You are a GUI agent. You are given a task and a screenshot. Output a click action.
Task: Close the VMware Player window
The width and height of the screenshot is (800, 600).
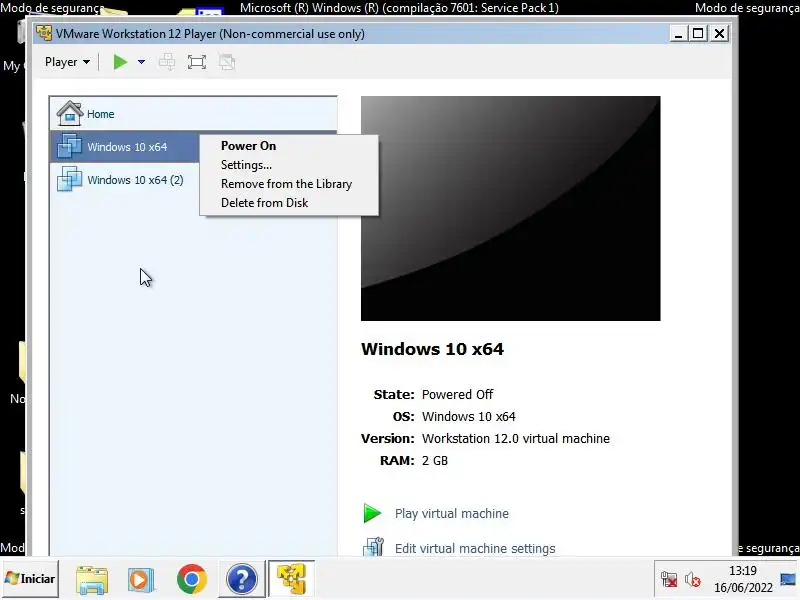pyautogui.click(x=719, y=34)
